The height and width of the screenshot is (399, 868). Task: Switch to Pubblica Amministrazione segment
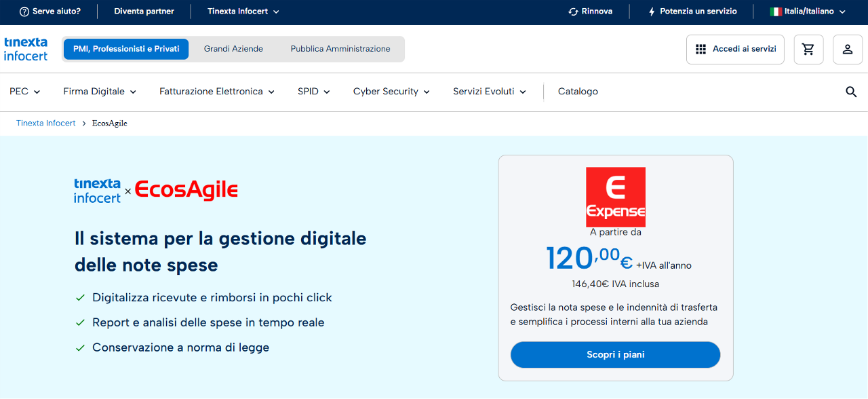click(340, 49)
